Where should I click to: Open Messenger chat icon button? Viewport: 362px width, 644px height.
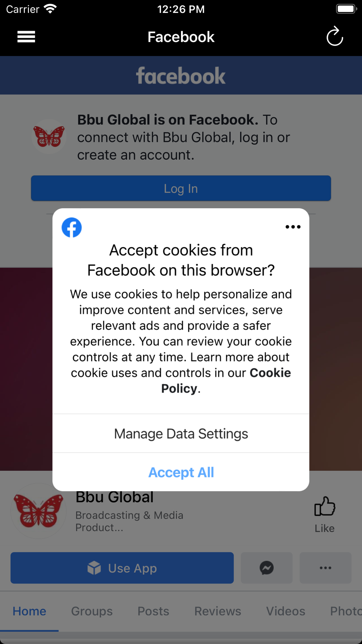coord(266,568)
